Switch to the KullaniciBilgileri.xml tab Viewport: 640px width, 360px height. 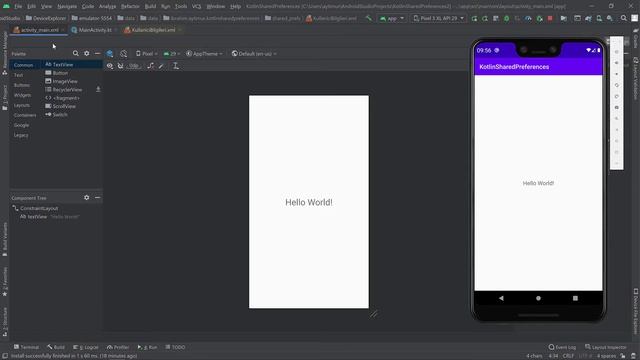pyautogui.click(x=153, y=30)
